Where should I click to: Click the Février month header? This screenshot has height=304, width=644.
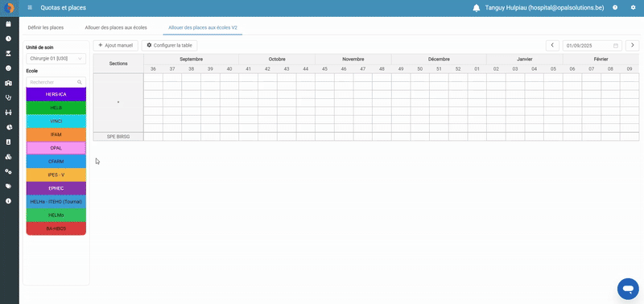click(x=601, y=59)
